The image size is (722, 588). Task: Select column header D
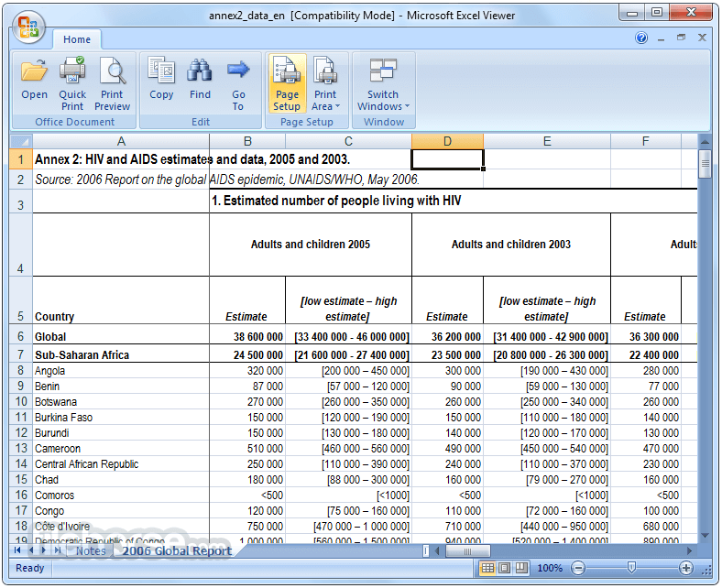[447, 141]
